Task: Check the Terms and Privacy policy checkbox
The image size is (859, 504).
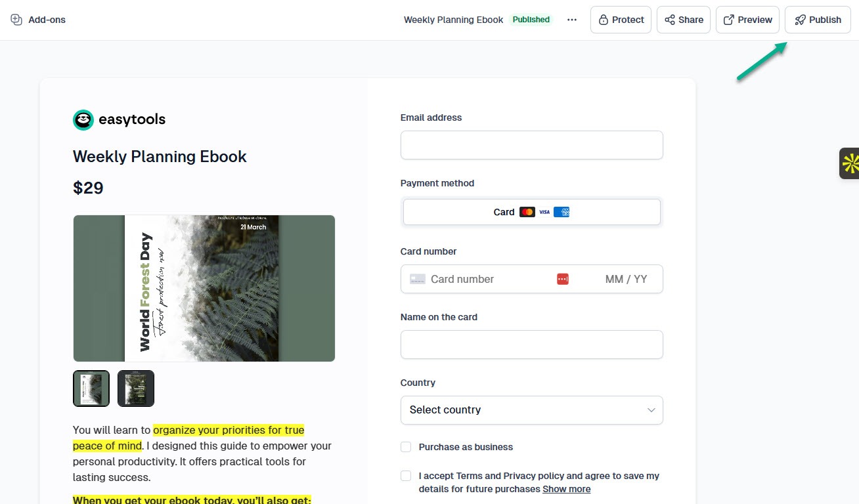Action: pyautogui.click(x=406, y=476)
